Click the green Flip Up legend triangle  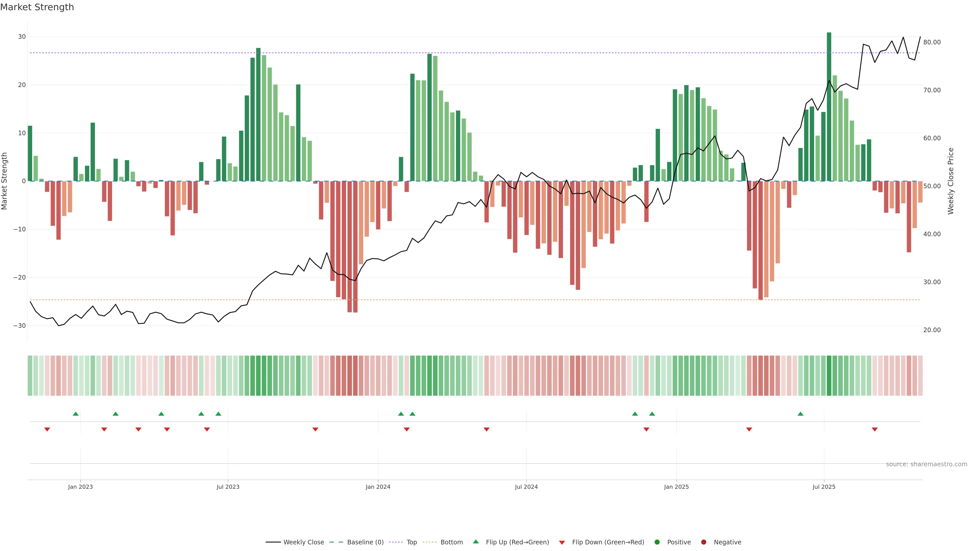coord(475,542)
